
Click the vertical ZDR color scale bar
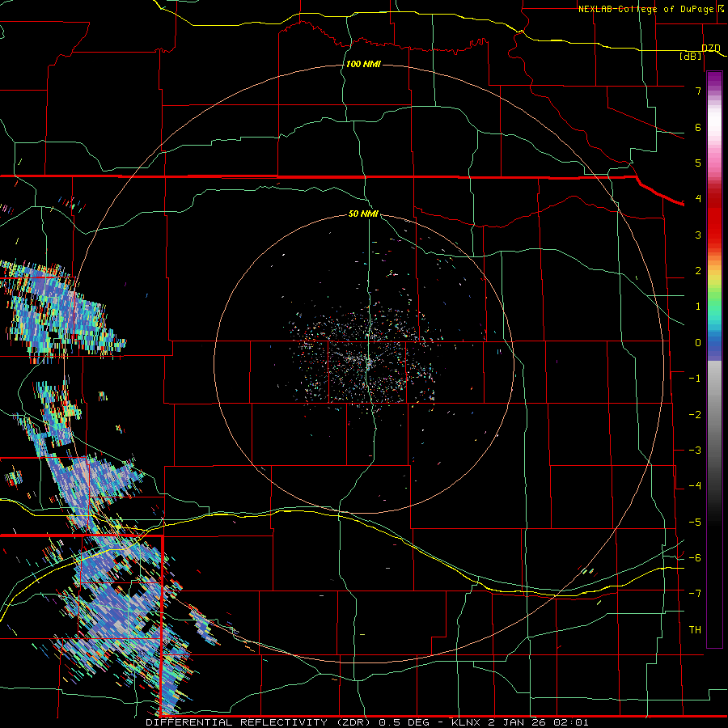[714, 359]
